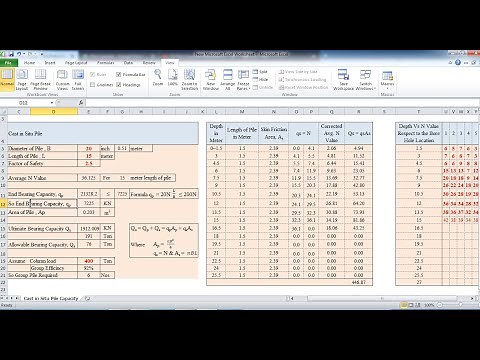Switch to the Insert tab
480x360 pixels.
point(50,63)
